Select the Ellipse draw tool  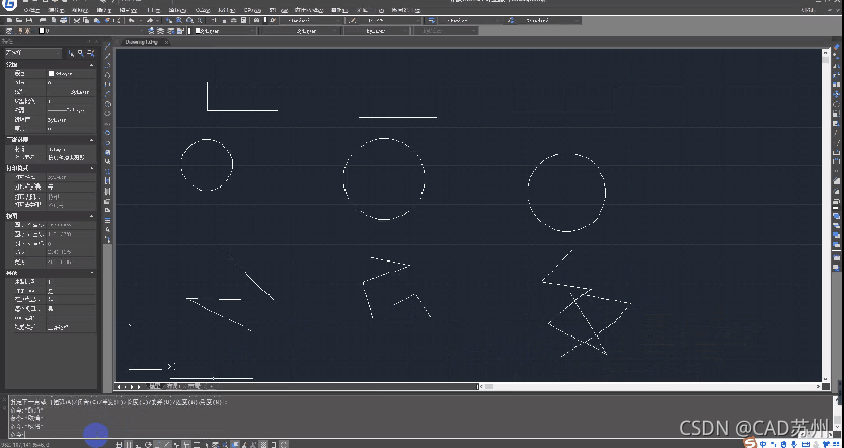[107, 132]
